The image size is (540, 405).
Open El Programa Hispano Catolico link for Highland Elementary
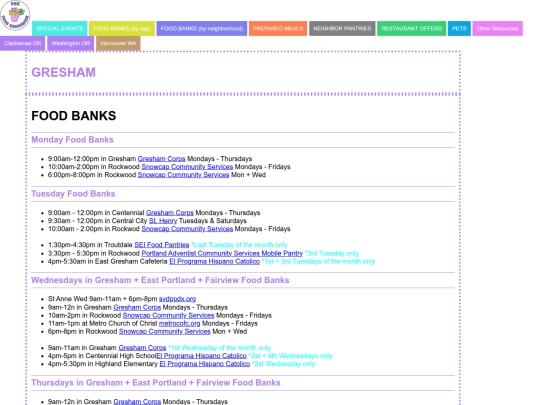pyautogui.click(x=205, y=364)
